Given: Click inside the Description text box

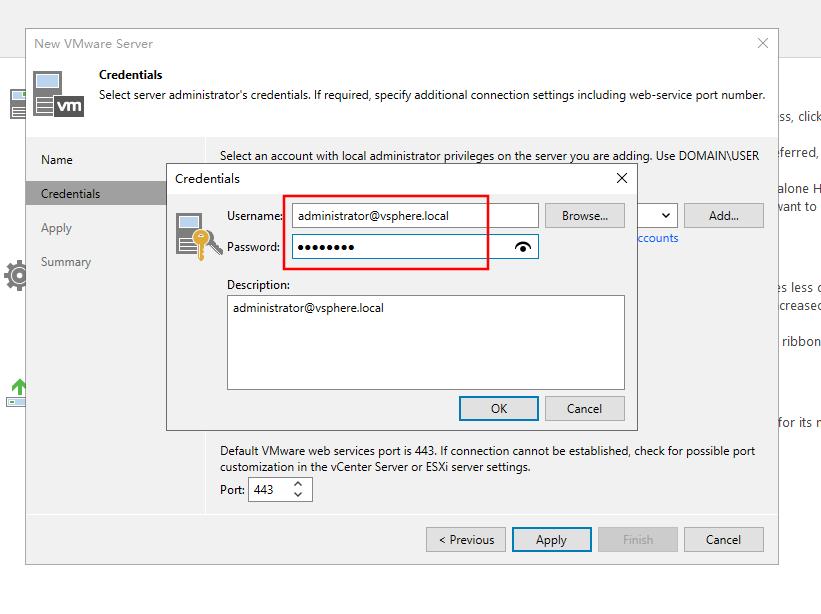Looking at the screenshot, I should tap(426, 342).
